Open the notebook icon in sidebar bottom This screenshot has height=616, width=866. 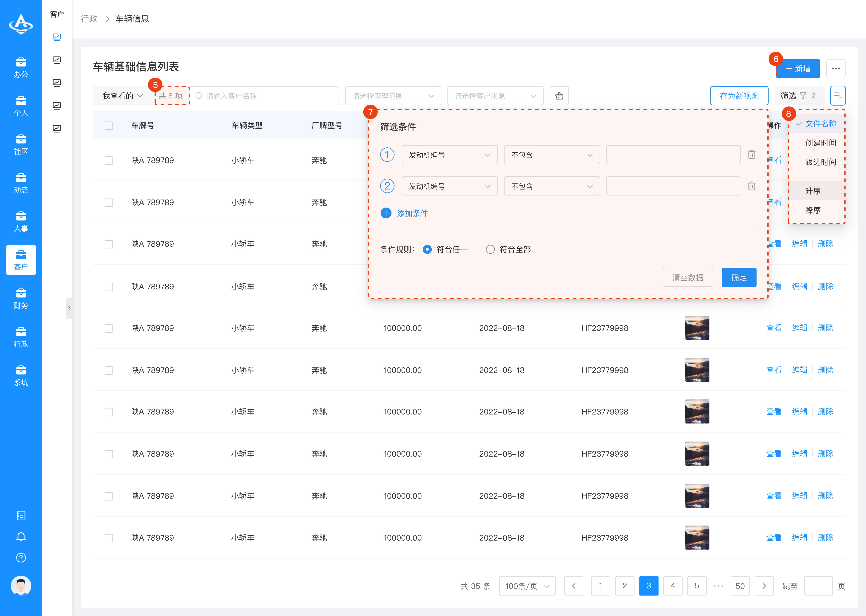pyautogui.click(x=21, y=516)
